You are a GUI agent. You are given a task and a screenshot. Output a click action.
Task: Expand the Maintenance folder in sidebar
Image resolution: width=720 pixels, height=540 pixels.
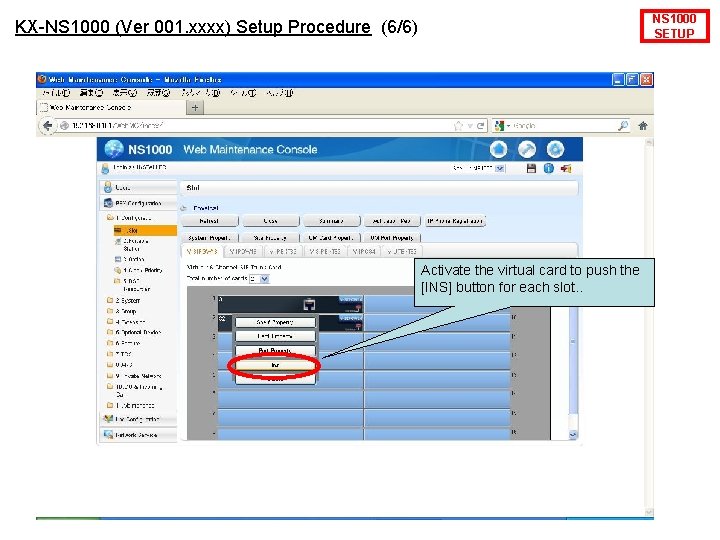131,405
